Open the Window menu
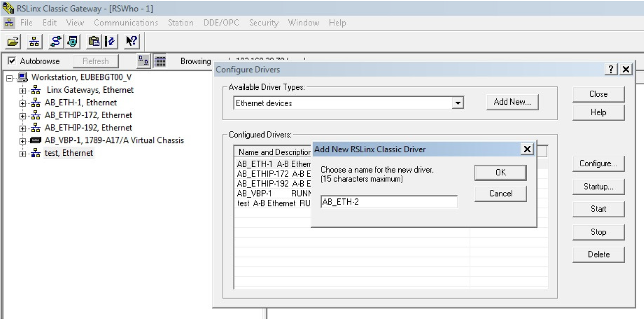This screenshot has width=644, height=320. 304,23
